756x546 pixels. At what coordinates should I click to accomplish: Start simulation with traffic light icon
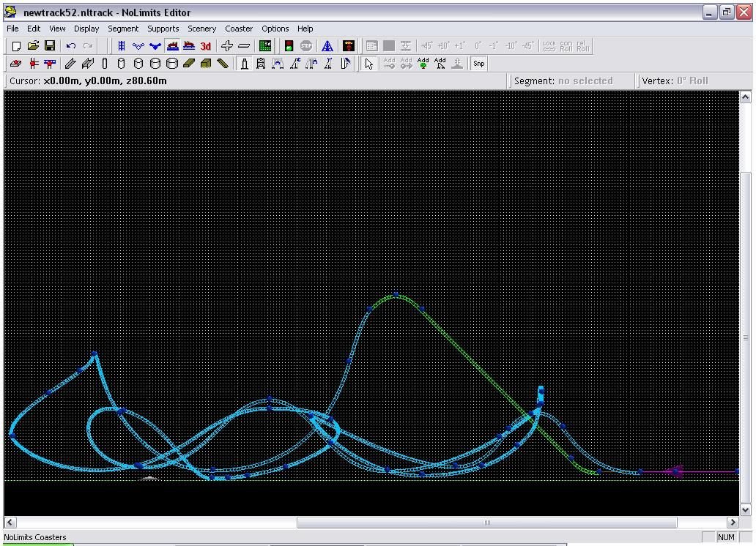[x=289, y=46]
